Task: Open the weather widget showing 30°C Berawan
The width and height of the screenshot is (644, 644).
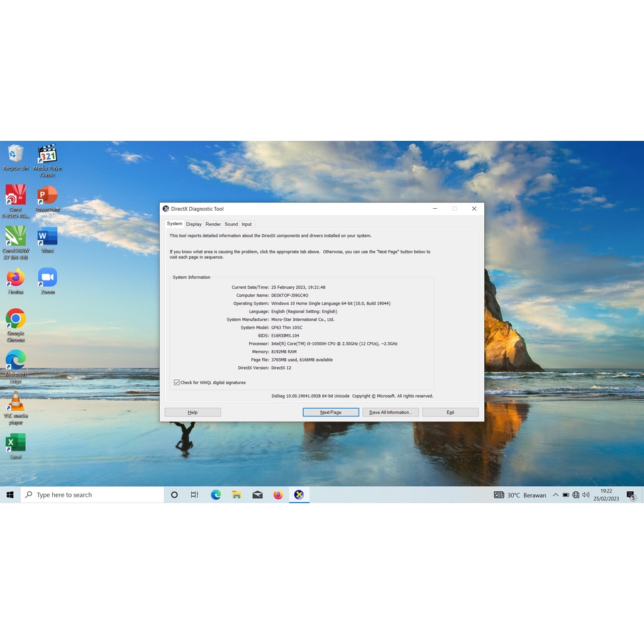Action: (520, 495)
